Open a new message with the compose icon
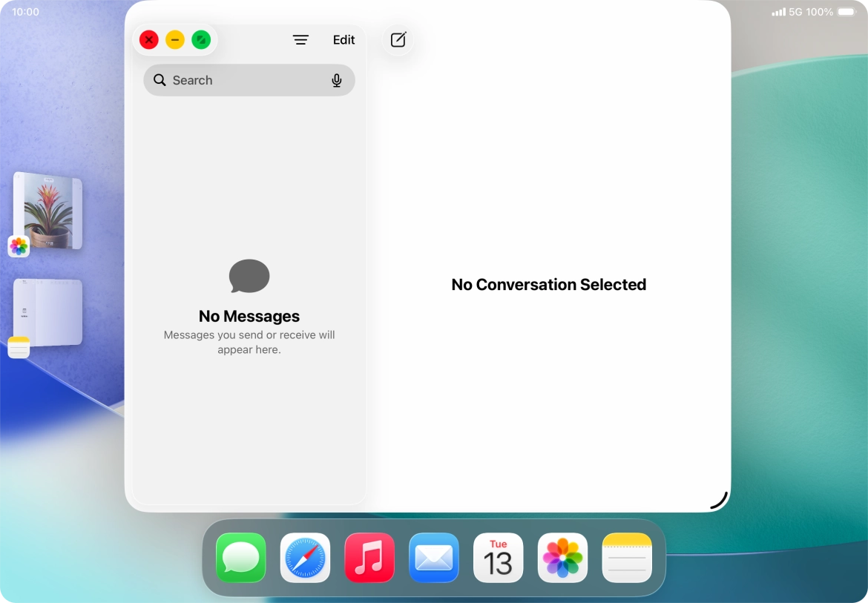The image size is (868, 603). pos(398,39)
